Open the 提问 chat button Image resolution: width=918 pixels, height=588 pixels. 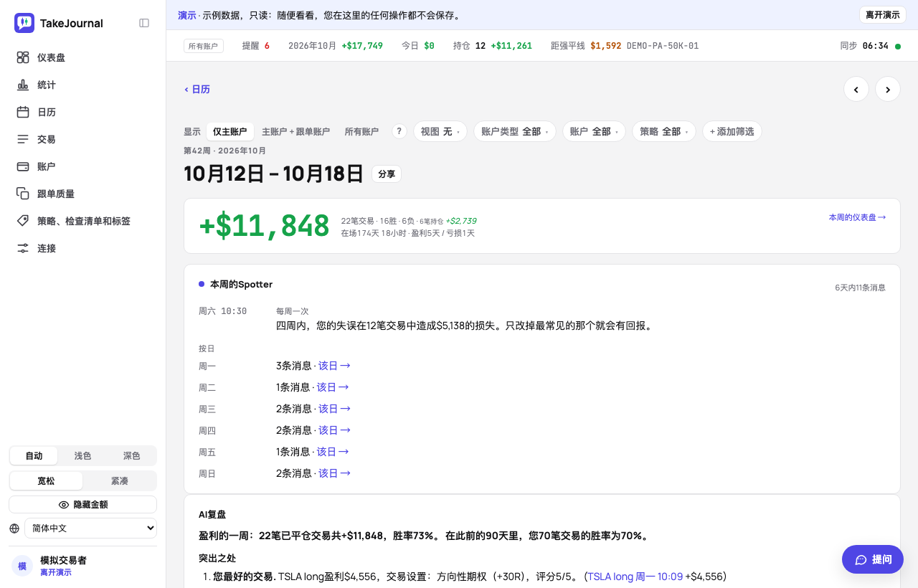coord(873,559)
